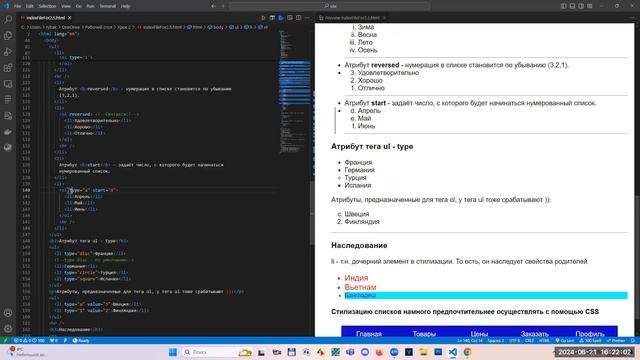Click the Ln 140 cursor position in the status bar
The height and width of the screenshot is (360, 640).
click(x=470, y=340)
